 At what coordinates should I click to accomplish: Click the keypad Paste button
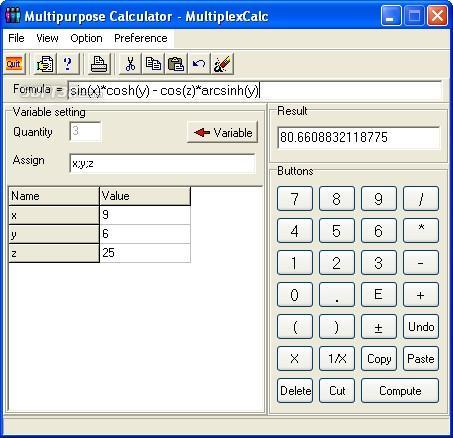tap(421, 359)
